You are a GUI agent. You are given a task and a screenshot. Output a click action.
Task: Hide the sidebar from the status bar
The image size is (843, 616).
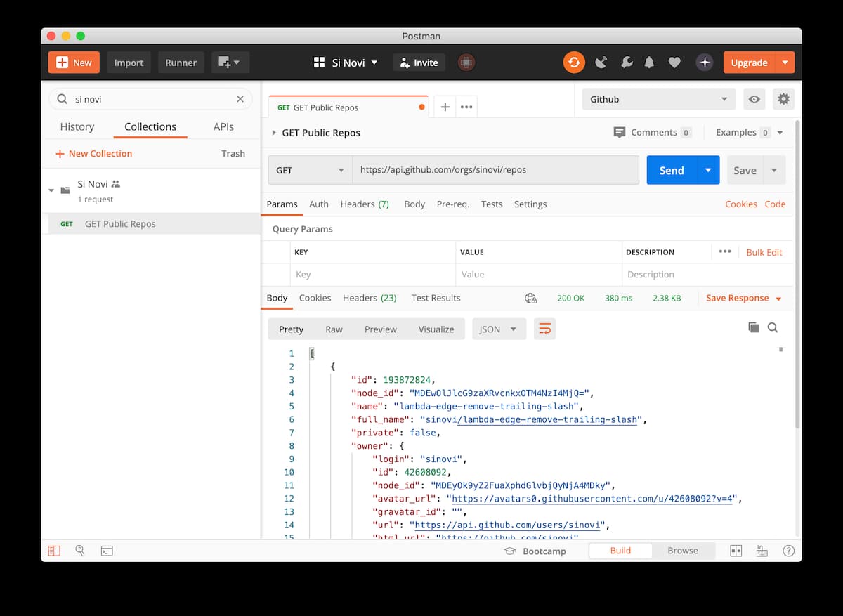(54, 551)
